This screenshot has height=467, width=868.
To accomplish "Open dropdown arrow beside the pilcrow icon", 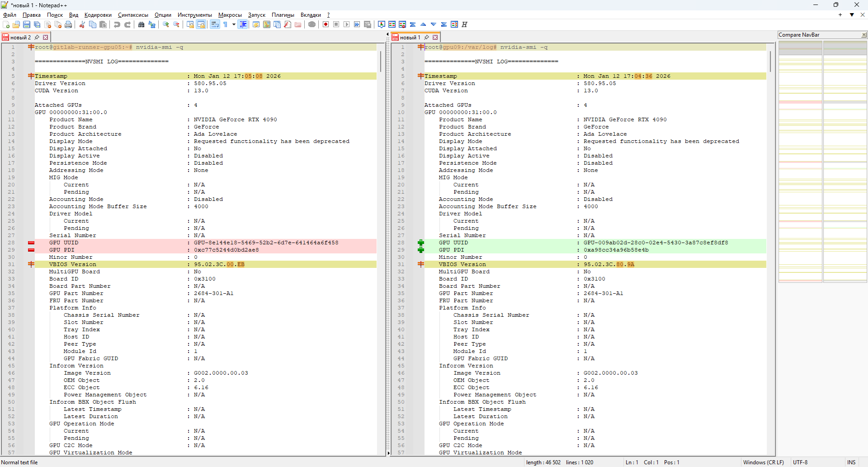I will coord(234,24).
